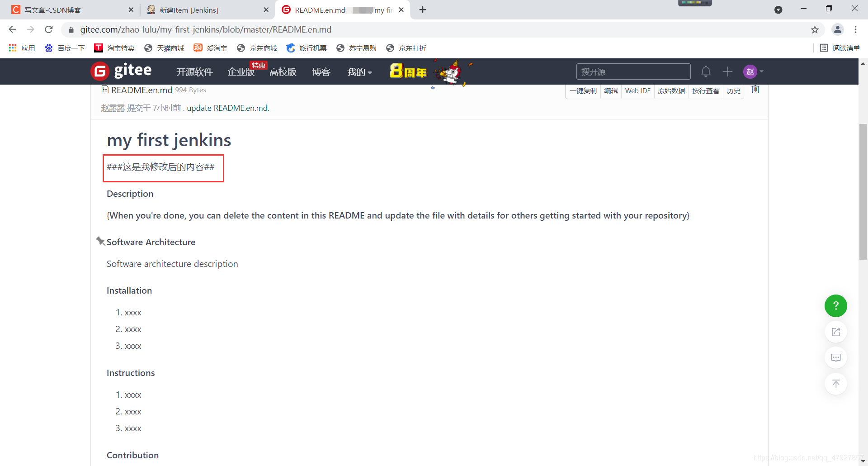Click the green help question mark button
The width and height of the screenshot is (868, 466).
pyautogui.click(x=835, y=306)
